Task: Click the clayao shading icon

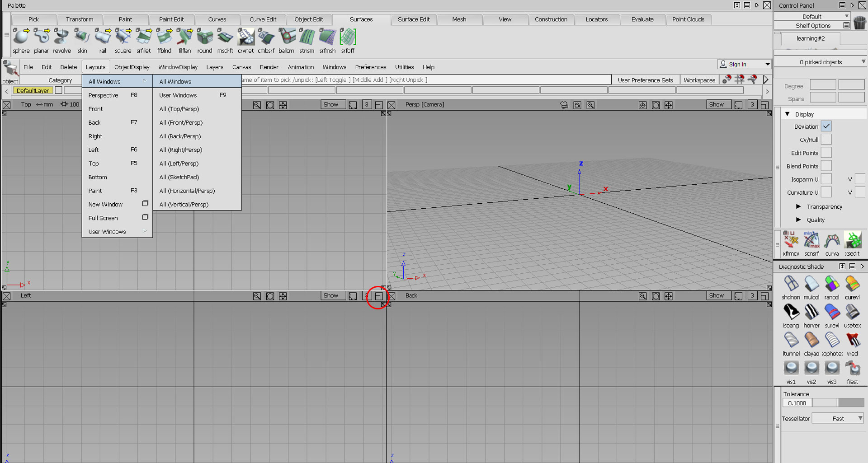Action: point(811,341)
